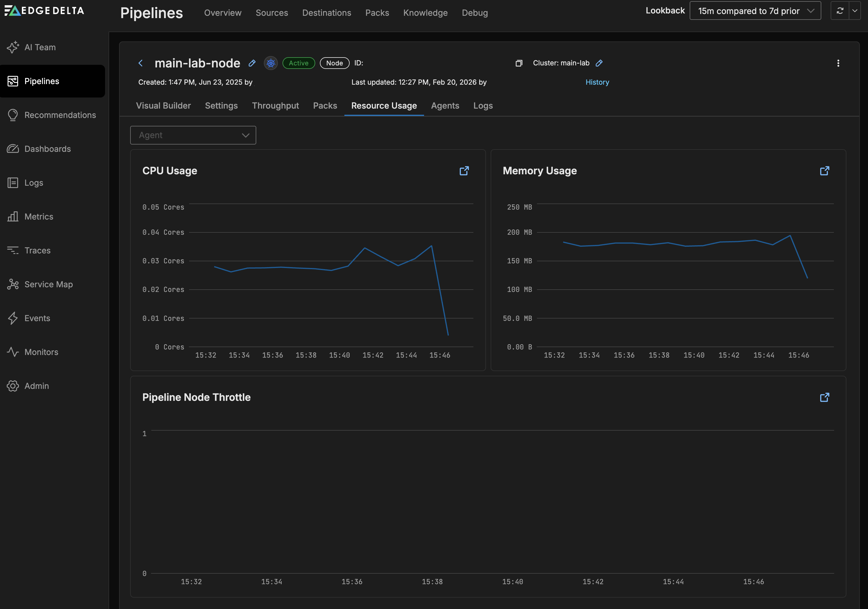The image size is (868, 609).
Task: Click the Kubernetes wheel icon
Action: 271,63
